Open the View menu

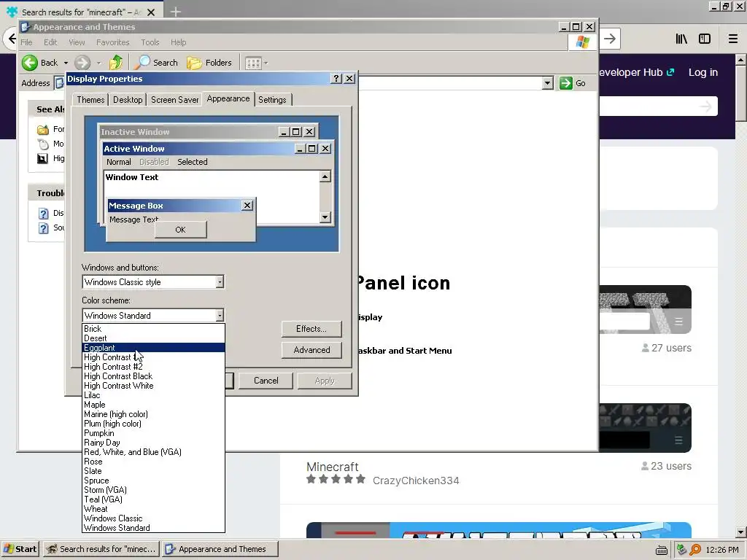point(77,42)
